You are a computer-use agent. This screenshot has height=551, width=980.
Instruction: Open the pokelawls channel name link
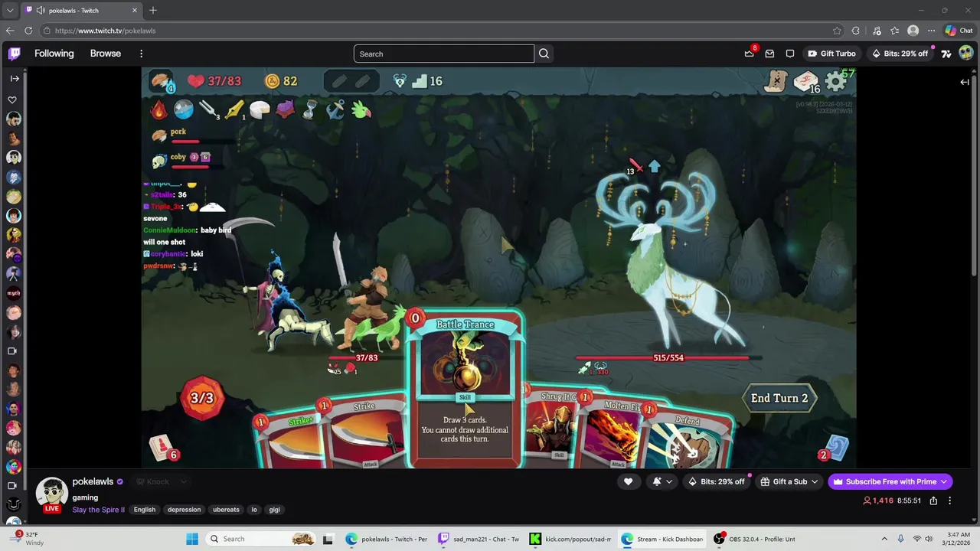pos(93,481)
